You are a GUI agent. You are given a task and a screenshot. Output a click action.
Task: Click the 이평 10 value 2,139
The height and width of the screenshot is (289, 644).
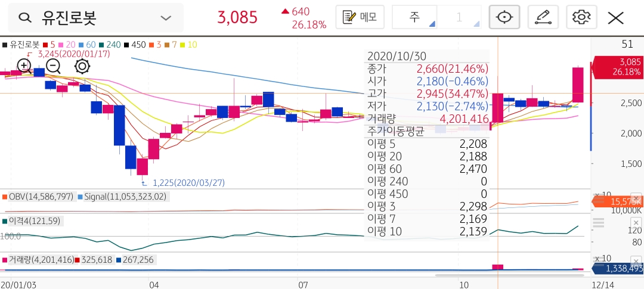(473, 231)
